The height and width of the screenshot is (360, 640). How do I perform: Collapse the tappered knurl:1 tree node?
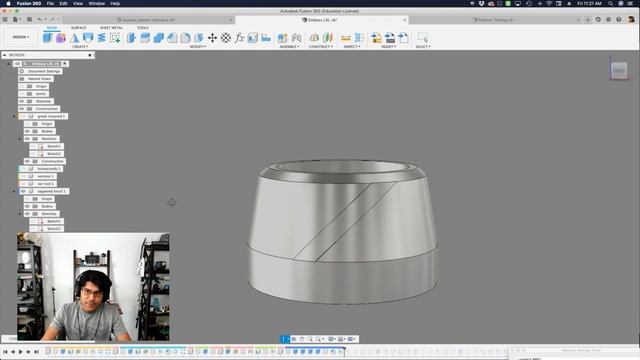tap(14, 191)
